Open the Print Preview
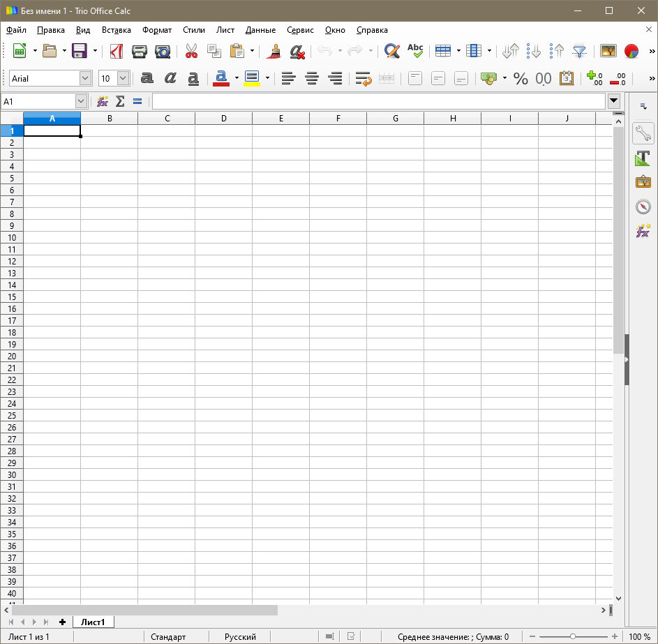Screen dimensions: 658x644 point(163,51)
